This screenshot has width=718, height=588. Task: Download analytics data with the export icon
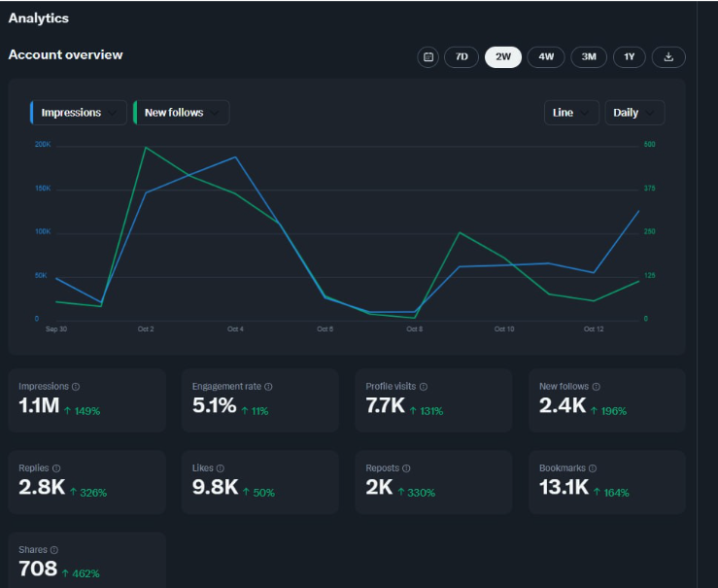[x=668, y=57]
